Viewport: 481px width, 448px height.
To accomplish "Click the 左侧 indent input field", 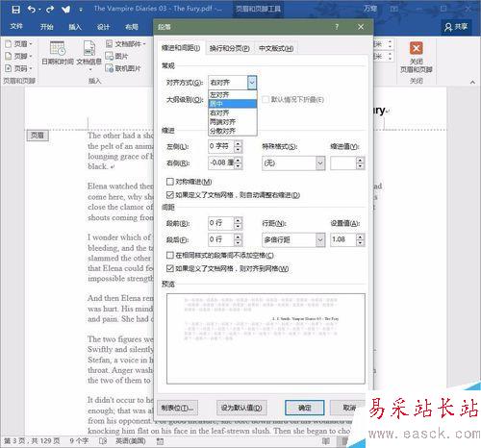I will [221, 146].
